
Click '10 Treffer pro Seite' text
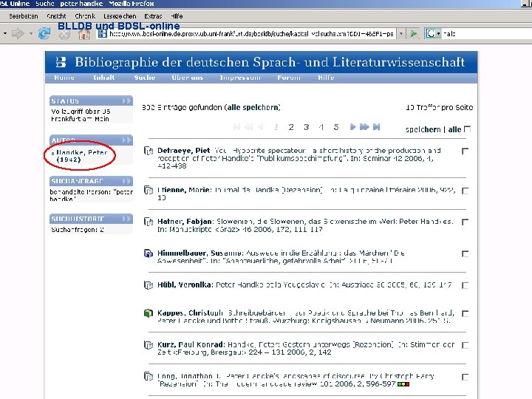439,108
